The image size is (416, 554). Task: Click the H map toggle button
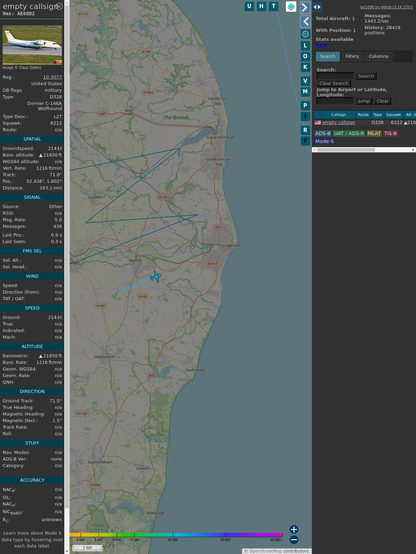261,6
